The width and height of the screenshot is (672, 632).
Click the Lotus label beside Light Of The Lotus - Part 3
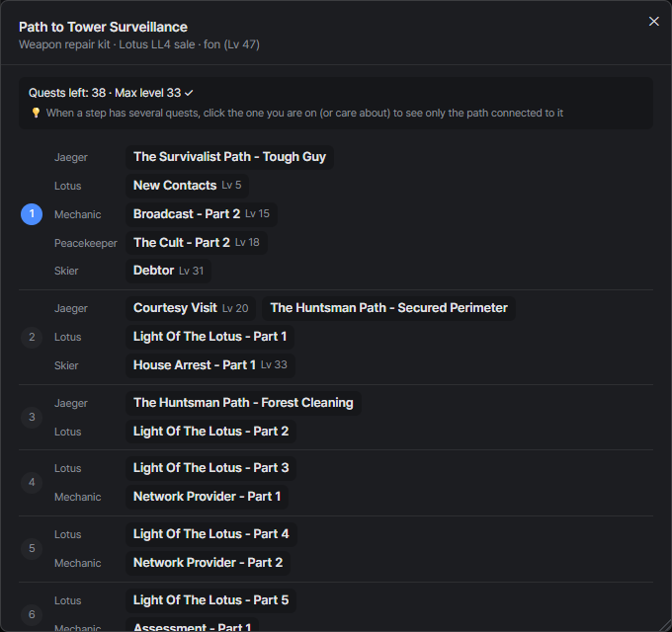pyautogui.click(x=68, y=468)
